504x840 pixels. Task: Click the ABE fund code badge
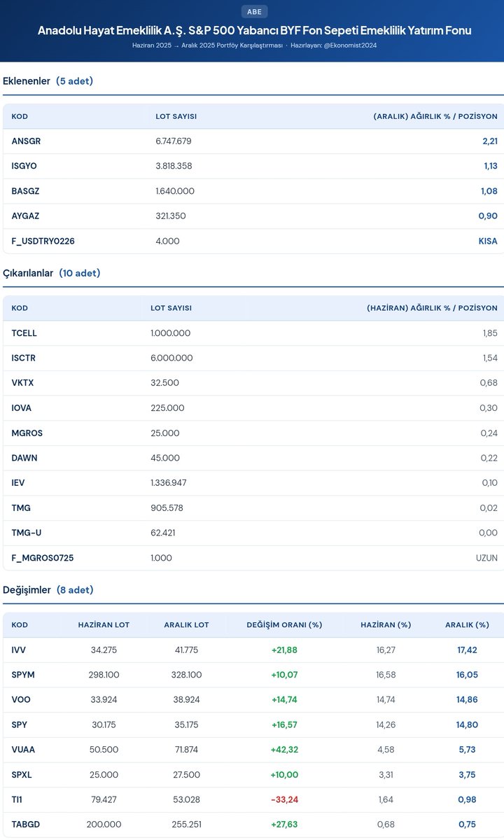coord(254,11)
